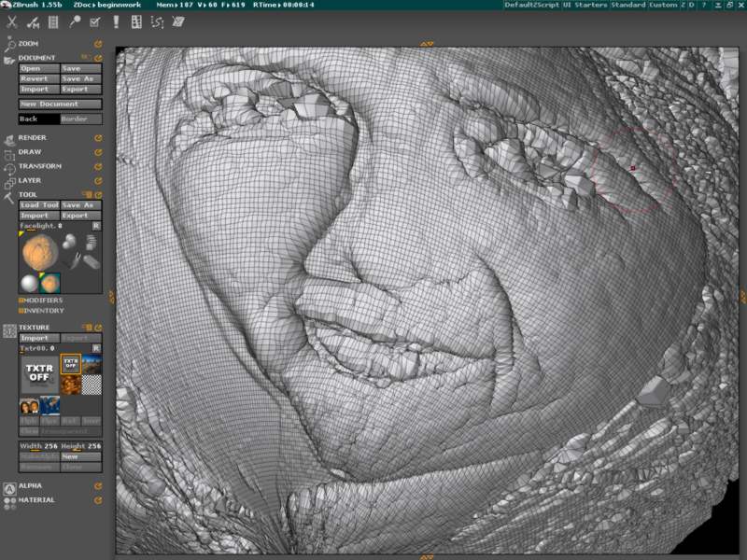
Task: Select the large sphere tool thumbnail
Action: pos(38,251)
